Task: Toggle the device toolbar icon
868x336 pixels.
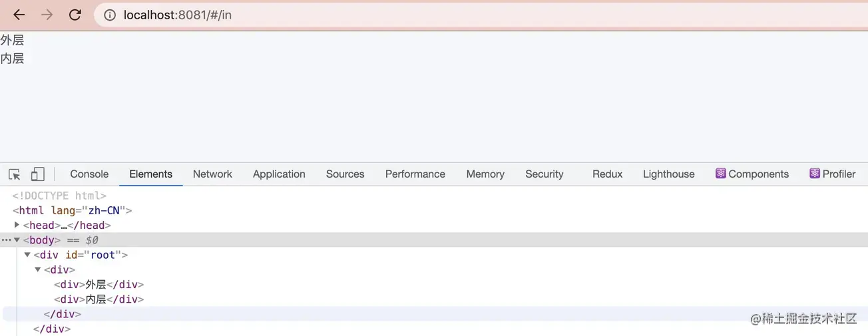Action: point(38,174)
